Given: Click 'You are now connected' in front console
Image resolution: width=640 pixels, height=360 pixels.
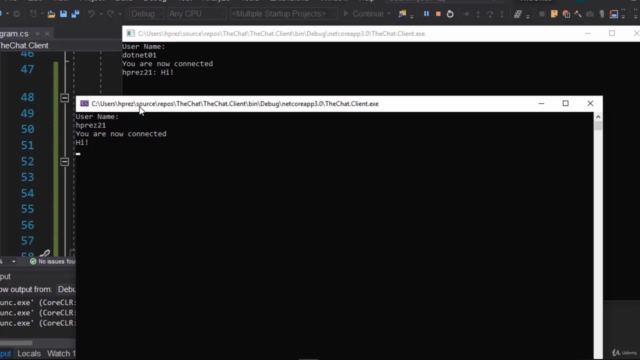Looking at the screenshot, I should (x=121, y=134).
